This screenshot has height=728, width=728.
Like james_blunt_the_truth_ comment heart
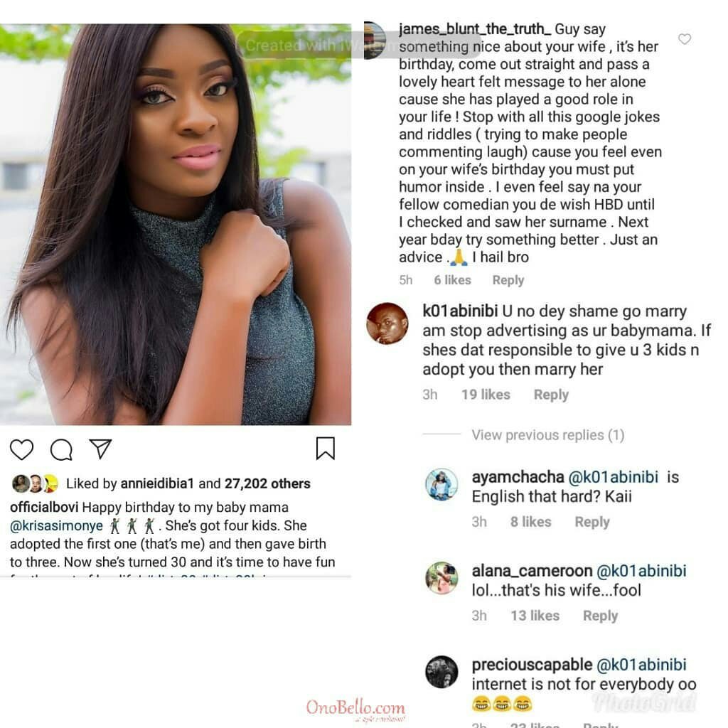click(x=685, y=39)
